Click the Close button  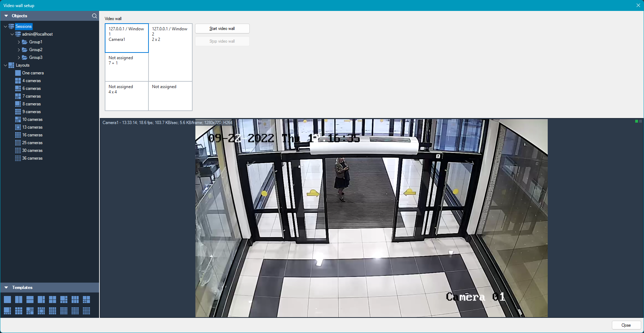[626, 325]
